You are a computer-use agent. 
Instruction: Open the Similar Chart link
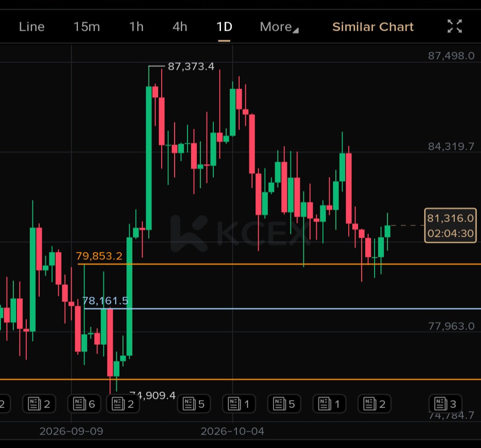(x=373, y=27)
